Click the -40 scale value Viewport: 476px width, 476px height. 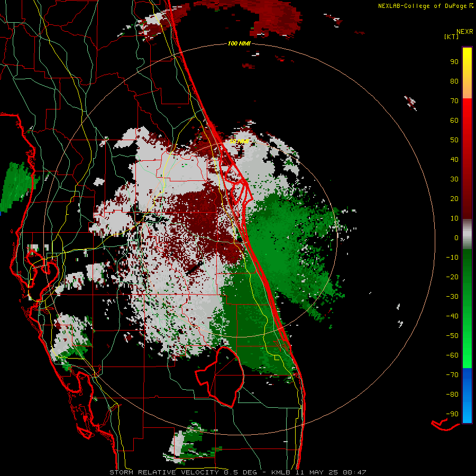pos(452,316)
